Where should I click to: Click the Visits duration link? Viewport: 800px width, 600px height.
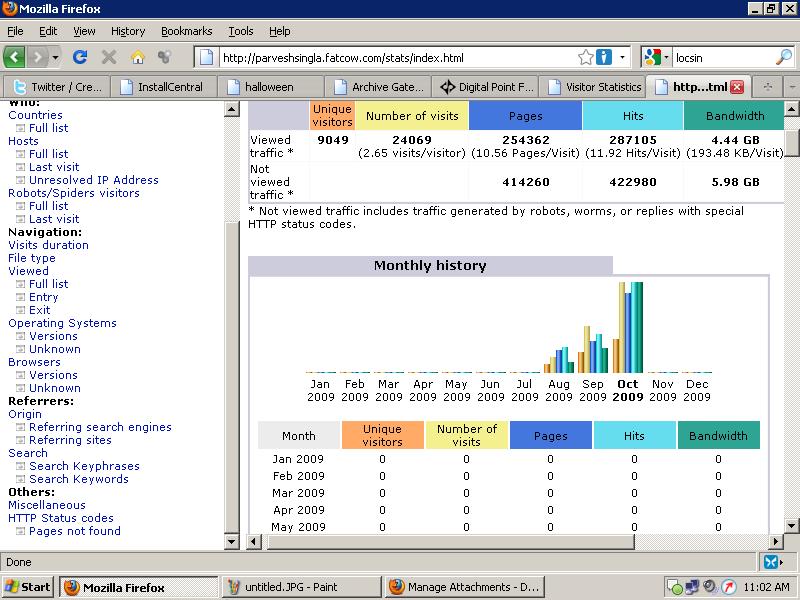48,245
